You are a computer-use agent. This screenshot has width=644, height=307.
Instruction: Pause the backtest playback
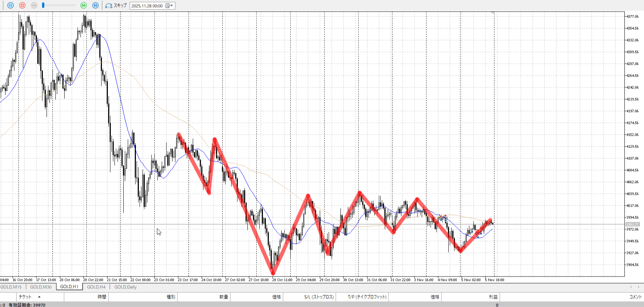(10, 6)
